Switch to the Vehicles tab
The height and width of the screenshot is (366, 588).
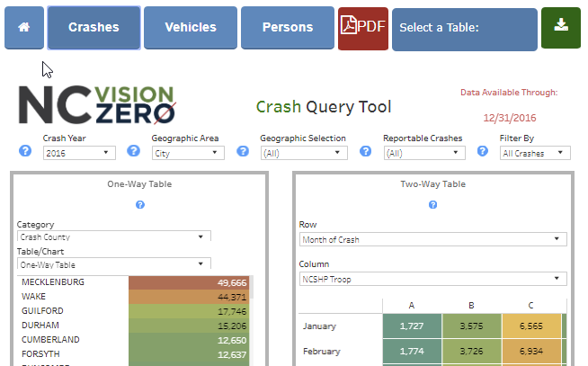point(191,28)
